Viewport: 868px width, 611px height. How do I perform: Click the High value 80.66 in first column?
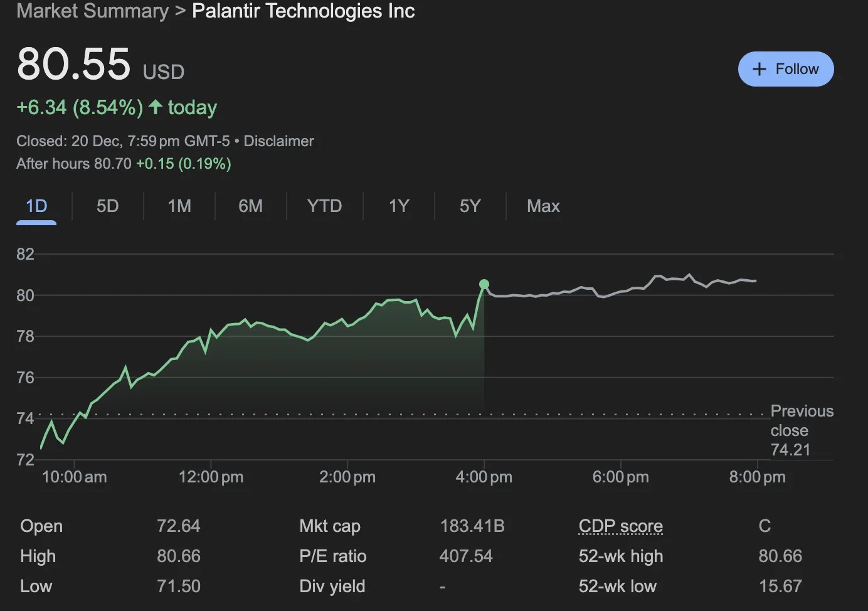point(179,556)
